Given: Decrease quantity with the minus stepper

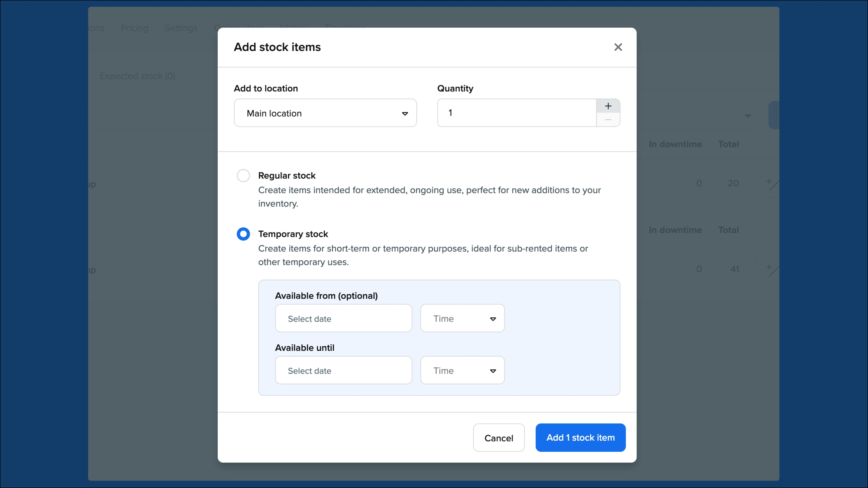Looking at the screenshot, I should [608, 120].
